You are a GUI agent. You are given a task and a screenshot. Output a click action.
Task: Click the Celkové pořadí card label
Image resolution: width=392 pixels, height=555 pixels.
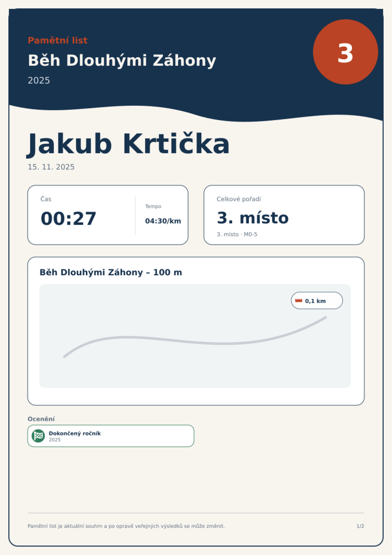(239, 199)
